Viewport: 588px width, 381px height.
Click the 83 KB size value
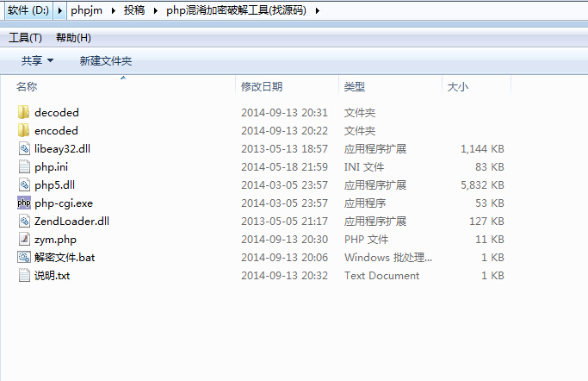(489, 166)
